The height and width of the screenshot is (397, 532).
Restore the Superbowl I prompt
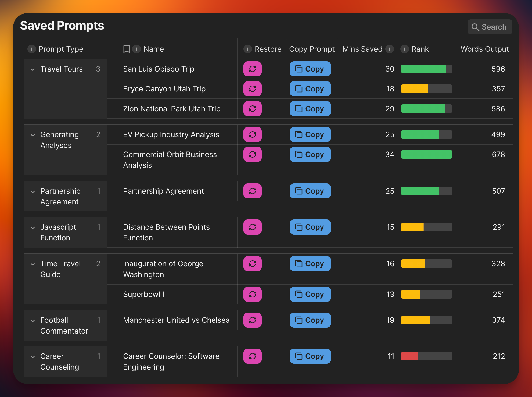click(252, 294)
